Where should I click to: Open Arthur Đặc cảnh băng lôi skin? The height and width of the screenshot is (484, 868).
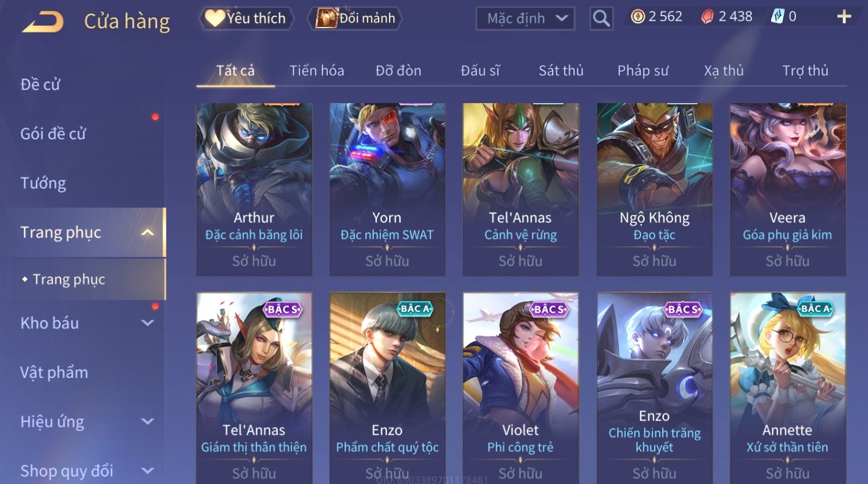tap(254, 190)
